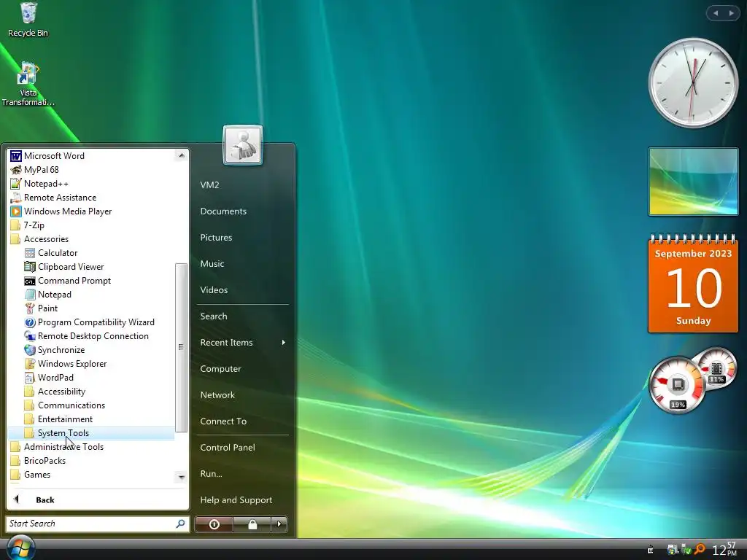Launch Notepad from Accessories
Viewport: 747px width, 560px height.
(x=48, y=295)
